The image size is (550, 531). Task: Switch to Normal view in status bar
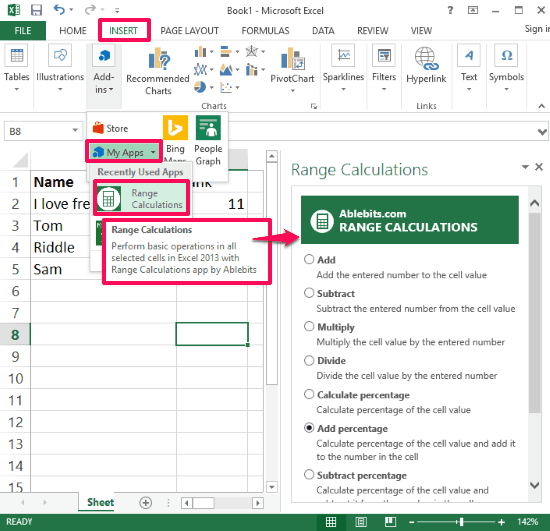331,522
